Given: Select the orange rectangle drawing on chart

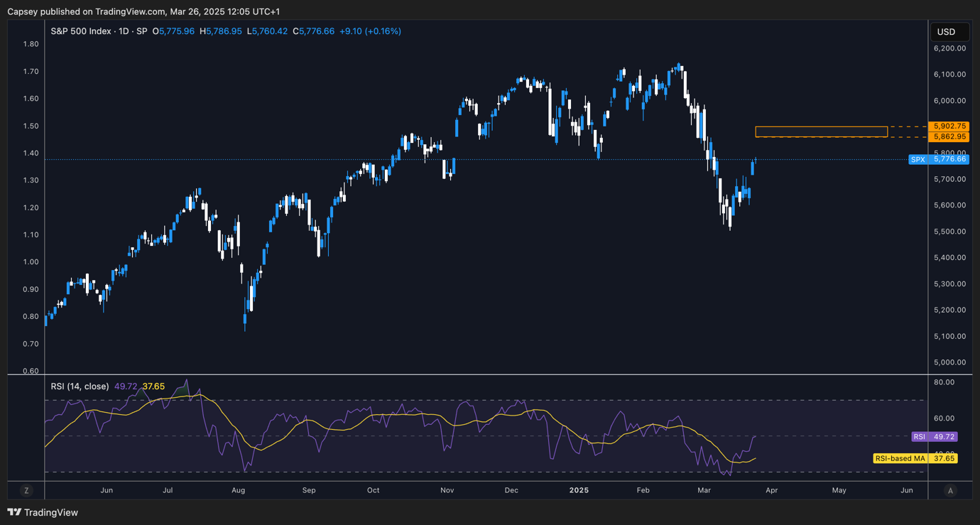Looking at the screenshot, I should [x=821, y=131].
